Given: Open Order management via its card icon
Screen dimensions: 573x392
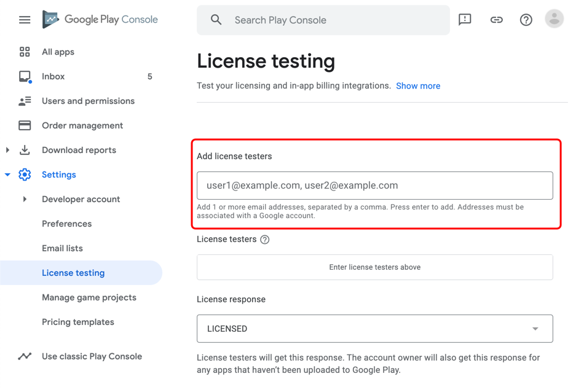Looking at the screenshot, I should tap(25, 125).
